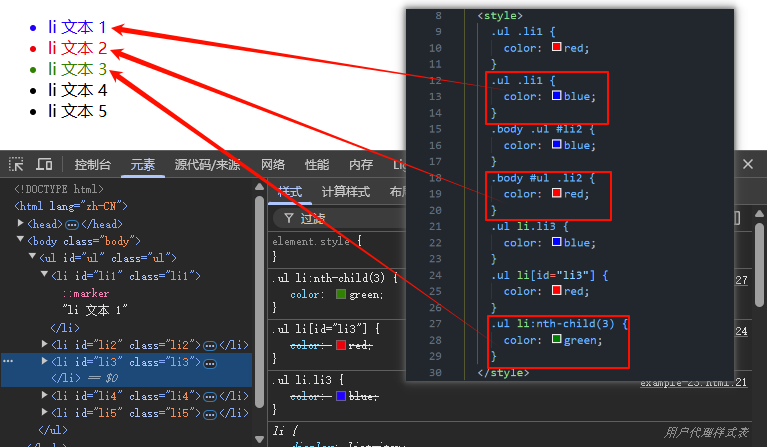Collapse the li1 element node
This screenshot has width=767, height=447.
click(x=44, y=275)
